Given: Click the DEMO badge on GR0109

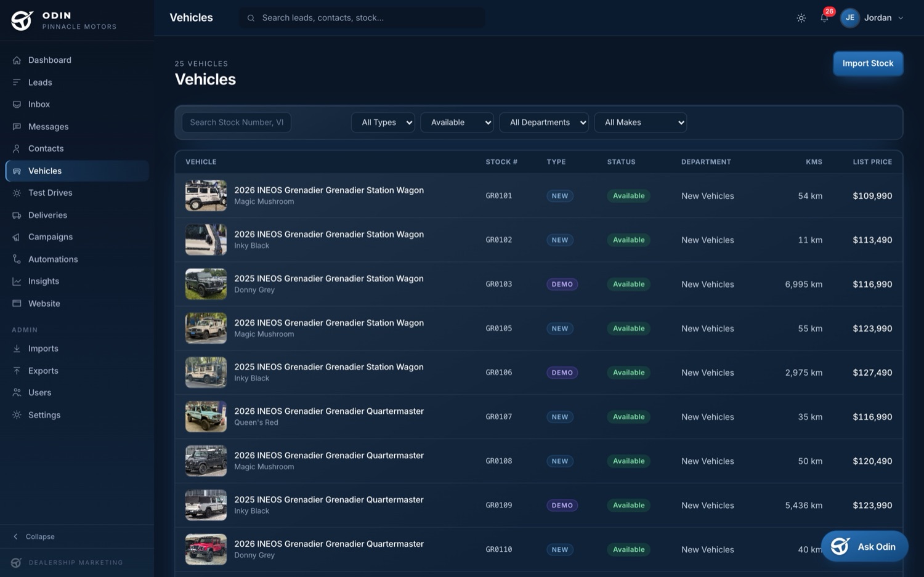Looking at the screenshot, I should [562, 506].
